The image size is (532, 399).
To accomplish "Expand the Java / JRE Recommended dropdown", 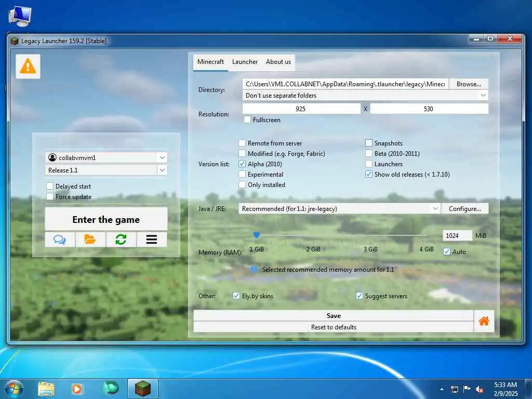I will (339, 209).
